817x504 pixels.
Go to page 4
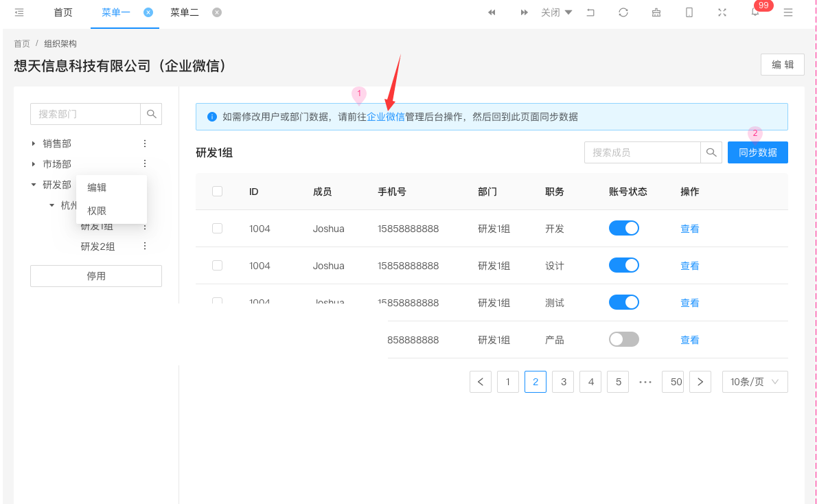pos(591,382)
